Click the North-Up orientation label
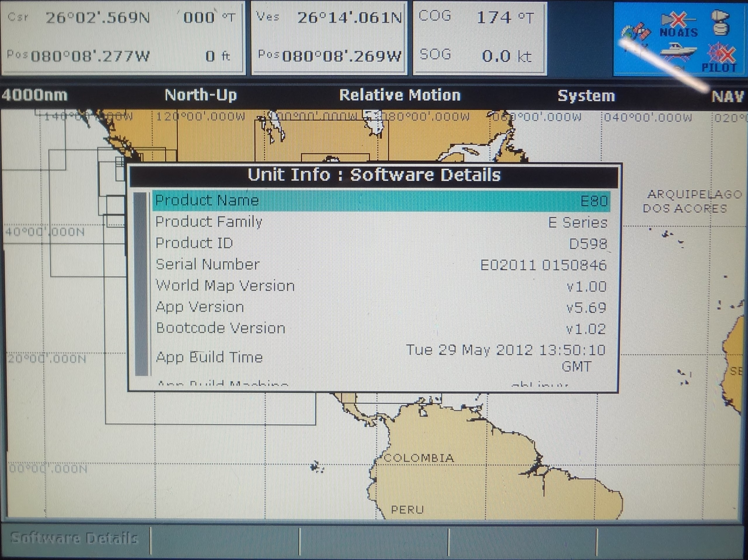Viewport: 748px width, 560px height. (201, 95)
